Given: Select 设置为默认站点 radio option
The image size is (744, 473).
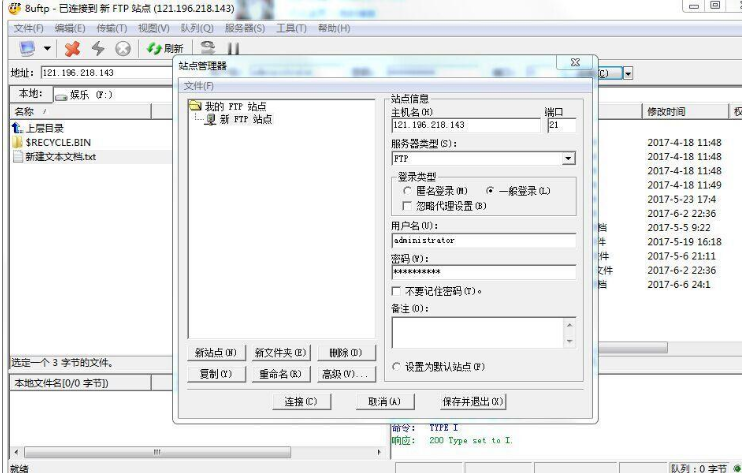Looking at the screenshot, I should (x=397, y=367).
